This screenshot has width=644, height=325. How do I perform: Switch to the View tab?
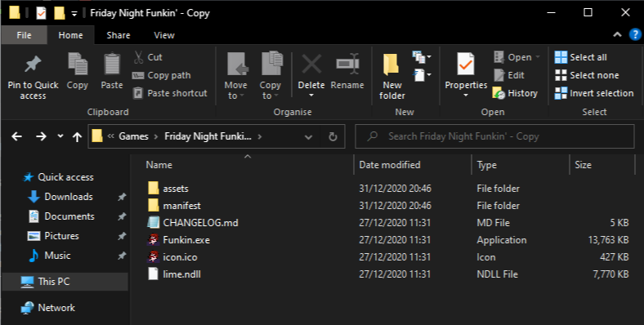coord(164,35)
